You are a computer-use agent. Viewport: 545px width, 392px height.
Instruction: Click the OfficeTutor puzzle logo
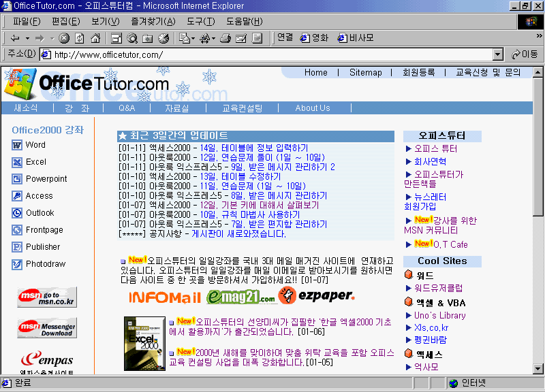[20, 84]
